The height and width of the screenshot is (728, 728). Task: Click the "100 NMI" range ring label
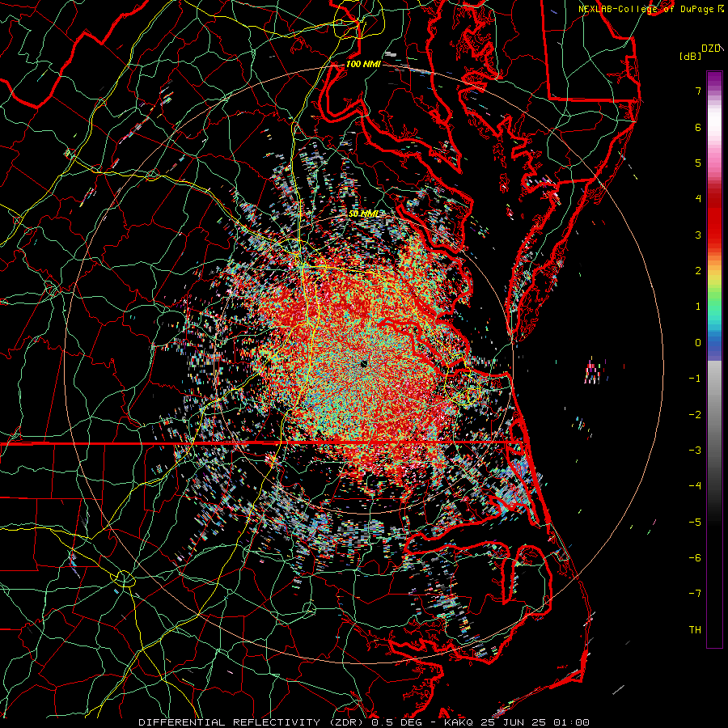coord(363,64)
